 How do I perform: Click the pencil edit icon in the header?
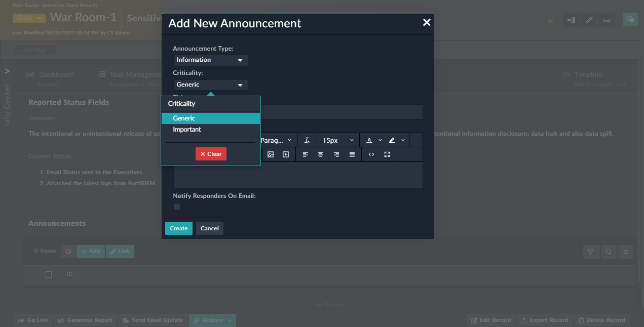point(589,20)
